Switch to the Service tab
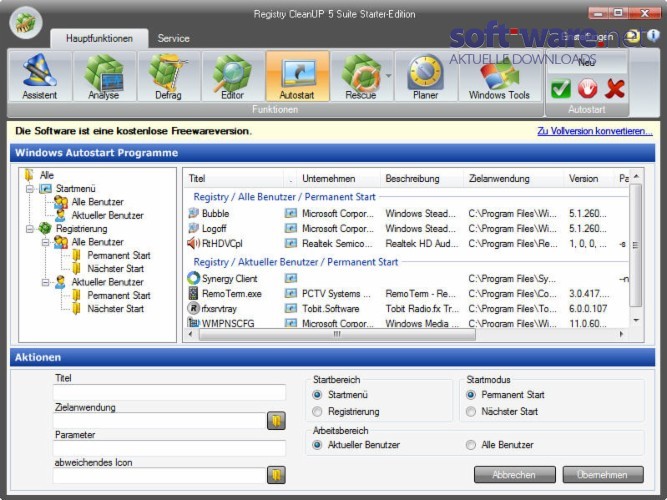This screenshot has height=500, width=667. (x=174, y=38)
